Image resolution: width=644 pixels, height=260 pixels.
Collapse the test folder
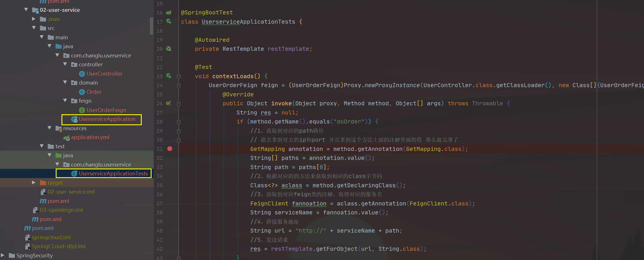pyautogui.click(x=42, y=146)
